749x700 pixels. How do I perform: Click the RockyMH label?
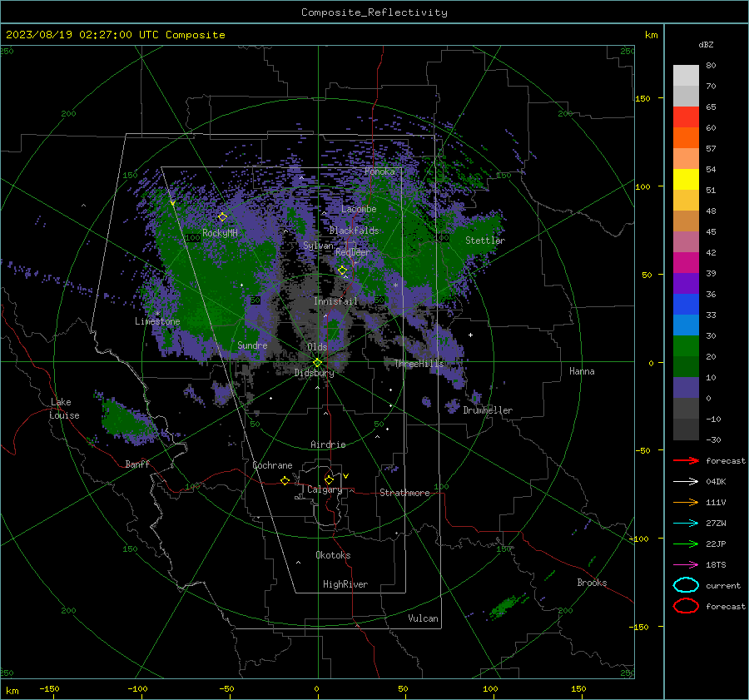click(220, 233)
